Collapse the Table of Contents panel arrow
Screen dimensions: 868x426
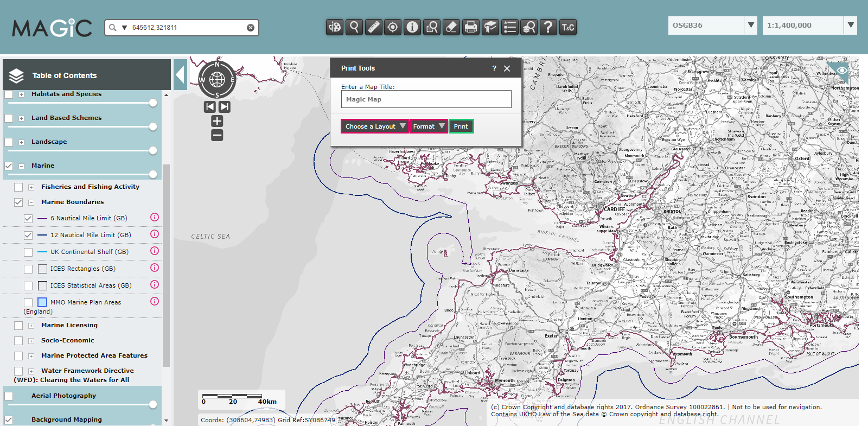coord(181,75)
